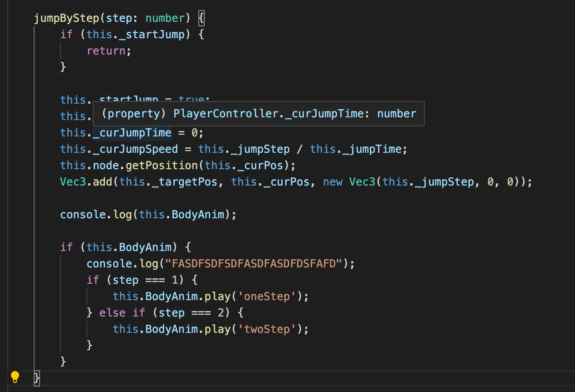The image size is (575, 392).
Task: Click the "FASDFSDFSDFASDFASDFDSFAFD" string literal
Action: click(x=253, y=264)
